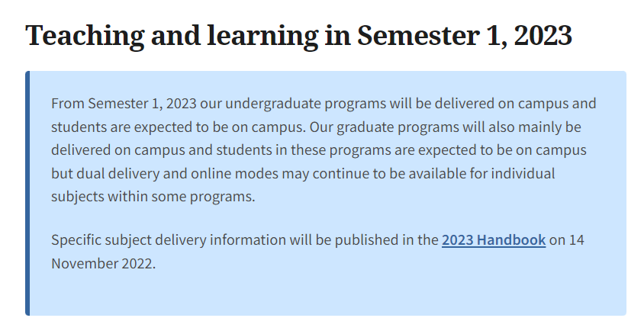Click the text 'subjects within some programs.'
This screenshot has height=334, width=644.
pos(152,196)
